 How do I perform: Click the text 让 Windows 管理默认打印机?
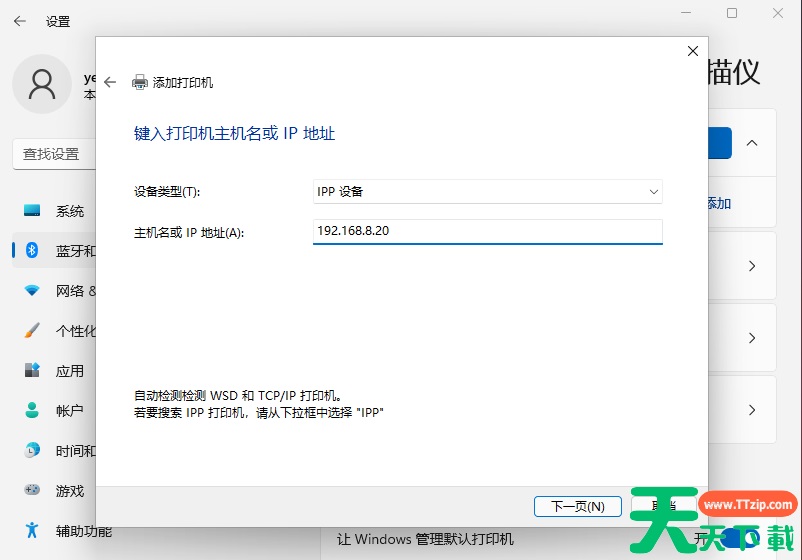click(425, 539)
